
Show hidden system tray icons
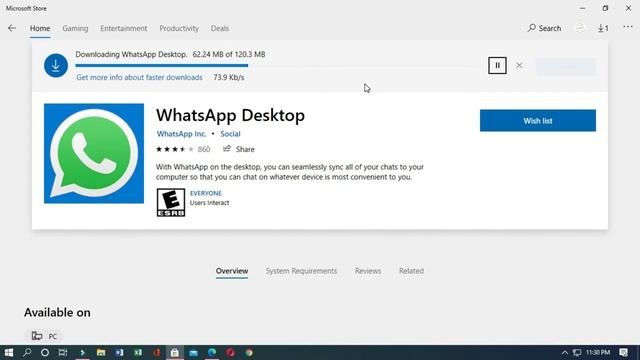click(x=565, y=353)
